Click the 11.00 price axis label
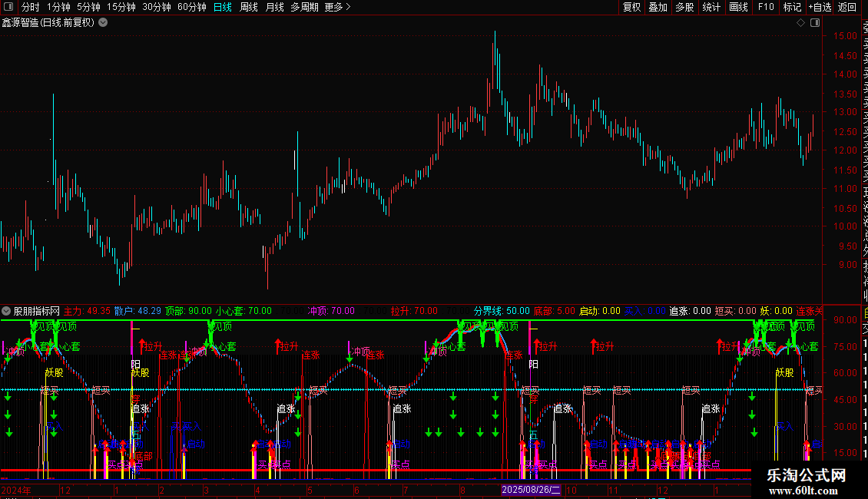This screenshot has width=868, height=499. tap(845, 189)
